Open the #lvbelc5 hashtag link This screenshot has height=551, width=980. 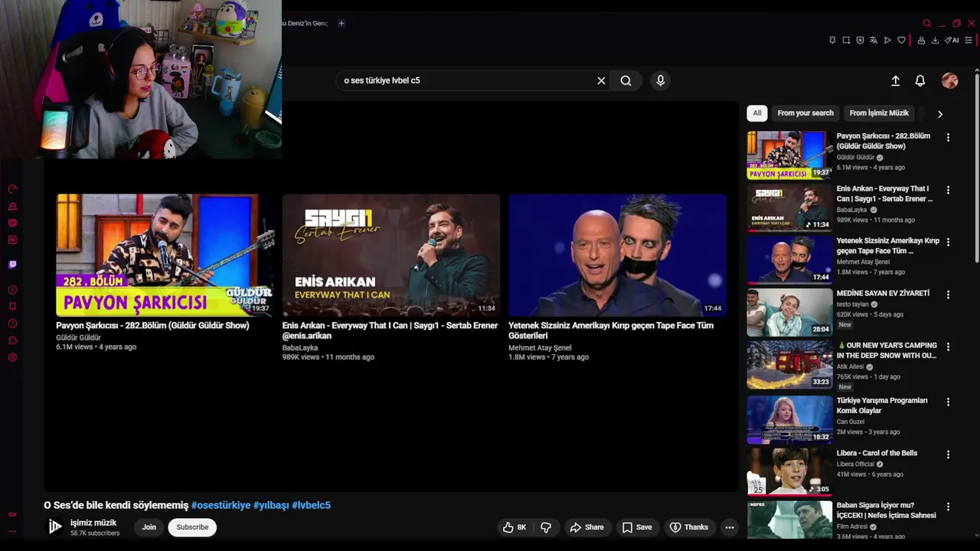(311, 505)
